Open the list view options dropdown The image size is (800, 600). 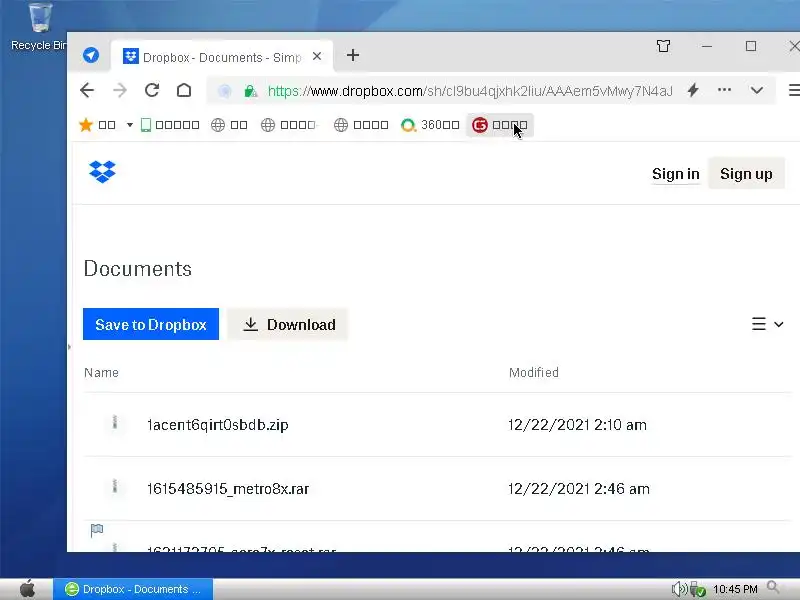[767, 324]
